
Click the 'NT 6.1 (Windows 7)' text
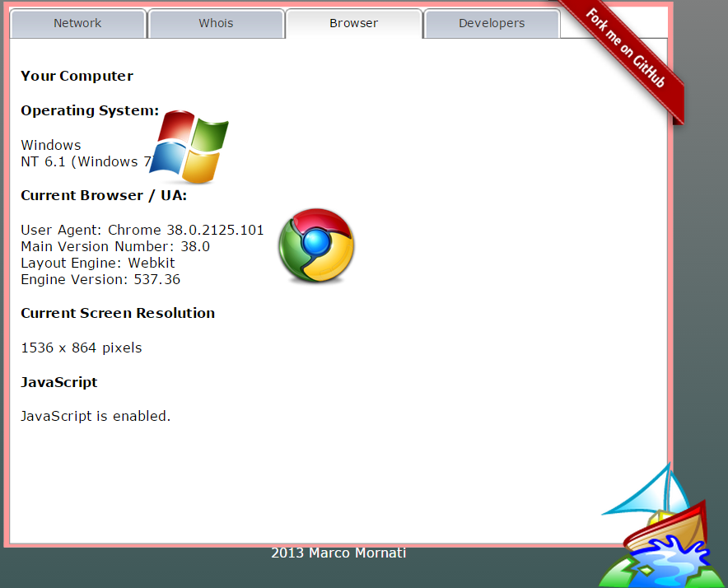point(86,161)
